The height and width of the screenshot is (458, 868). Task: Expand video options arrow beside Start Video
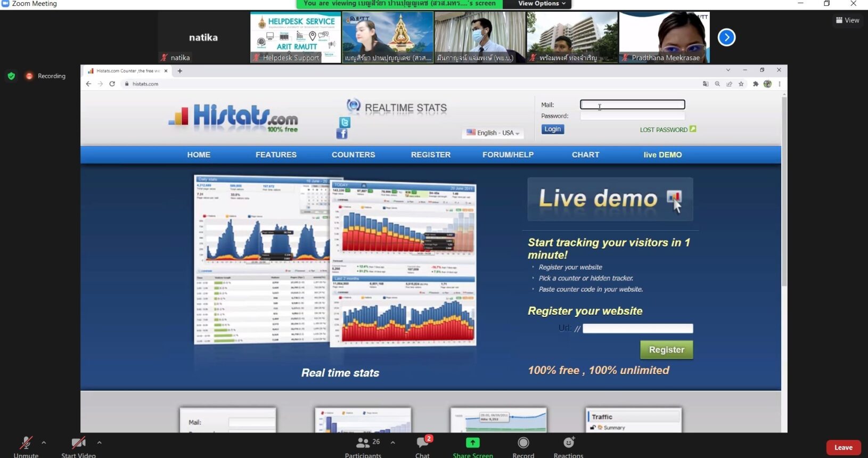coord(99,443)
